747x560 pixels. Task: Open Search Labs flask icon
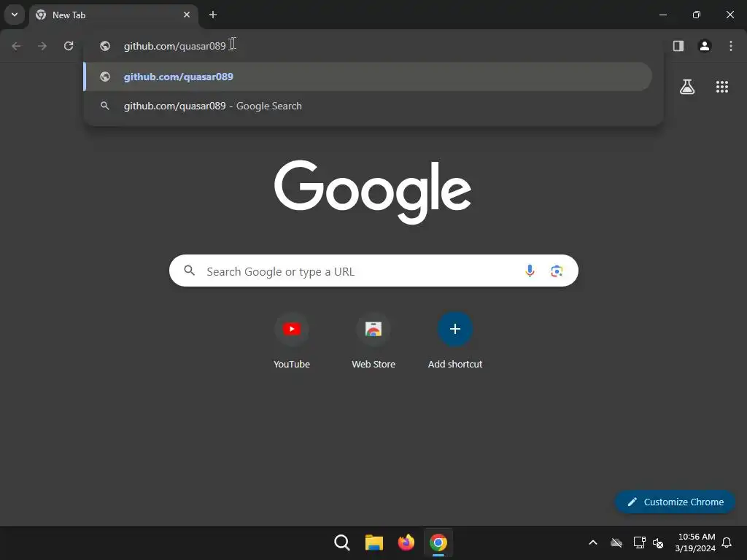tap(687, 87)
